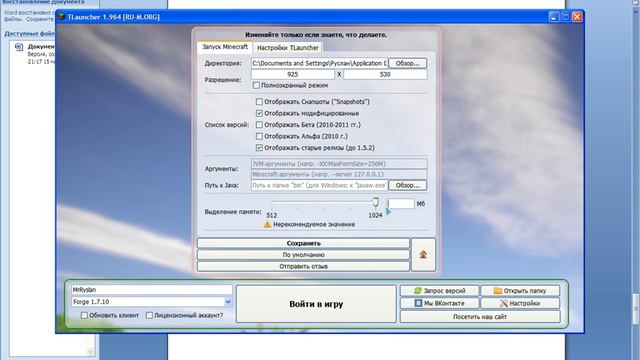Viewport: 640px width, 360px height.
Task: Click the warning icon beside Нерекомендуемое значение
Action: click(x=267, y=224)
